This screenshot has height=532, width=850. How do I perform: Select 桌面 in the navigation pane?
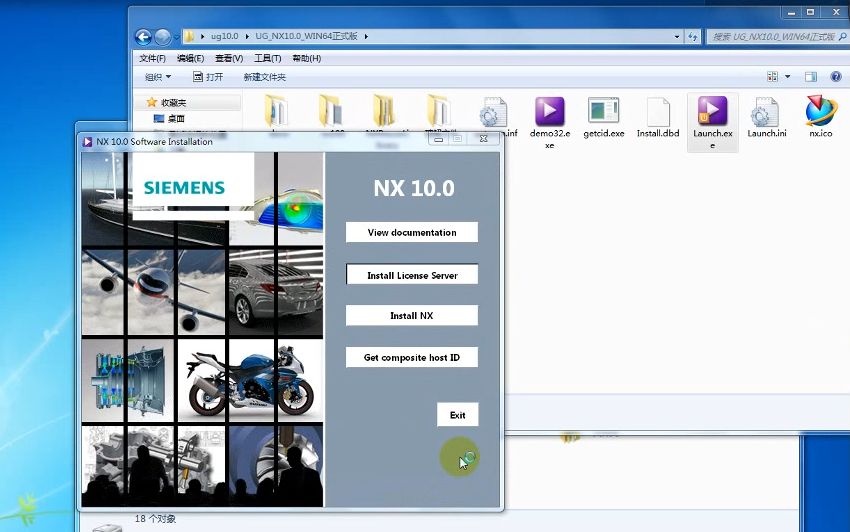coord(176,118)
